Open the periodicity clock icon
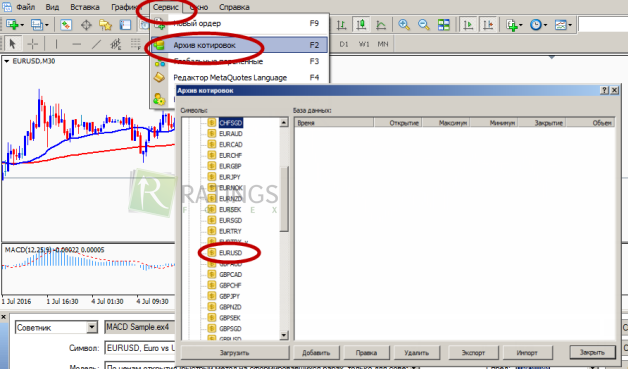Image resolution: width=628 pixels, height=369 pixels. [x=538, y=25]
